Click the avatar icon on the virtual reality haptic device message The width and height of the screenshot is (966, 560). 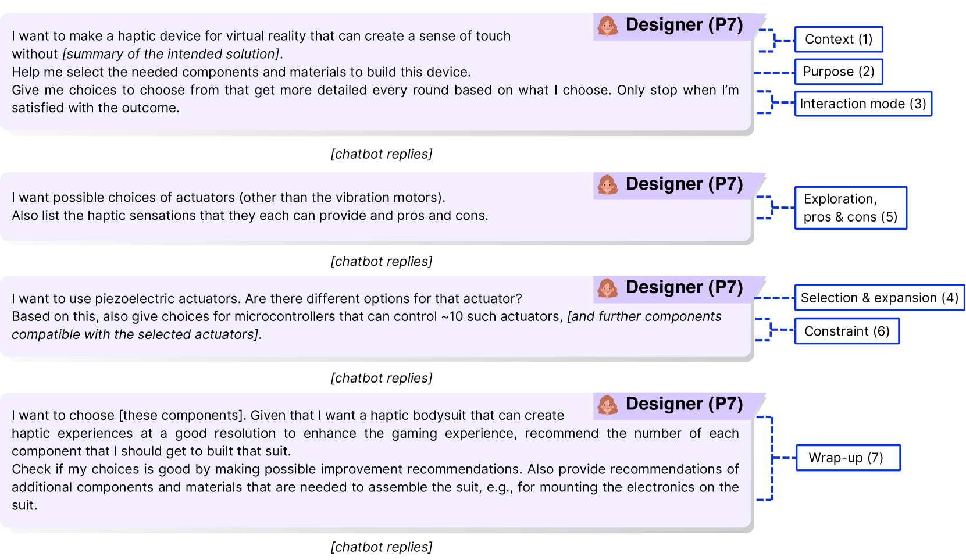tap(608, 26)
